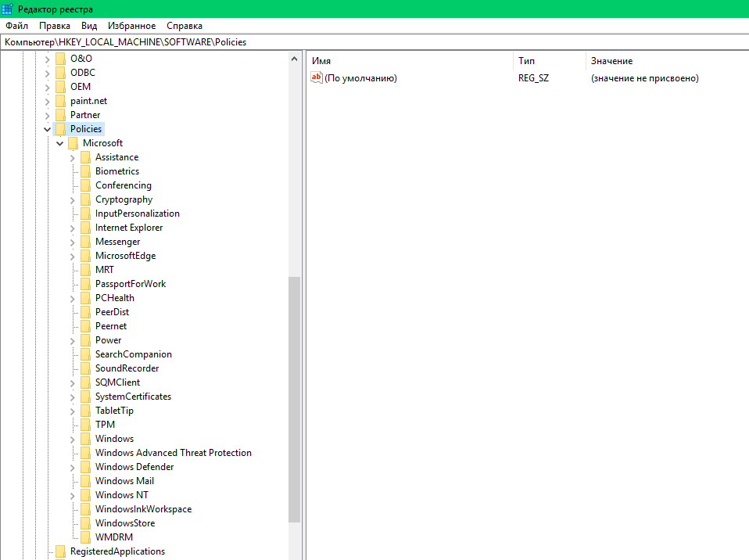Click the SoundRecorder folder icon
The height and width of the screenshot is (560, 749).
pos(85,368)
